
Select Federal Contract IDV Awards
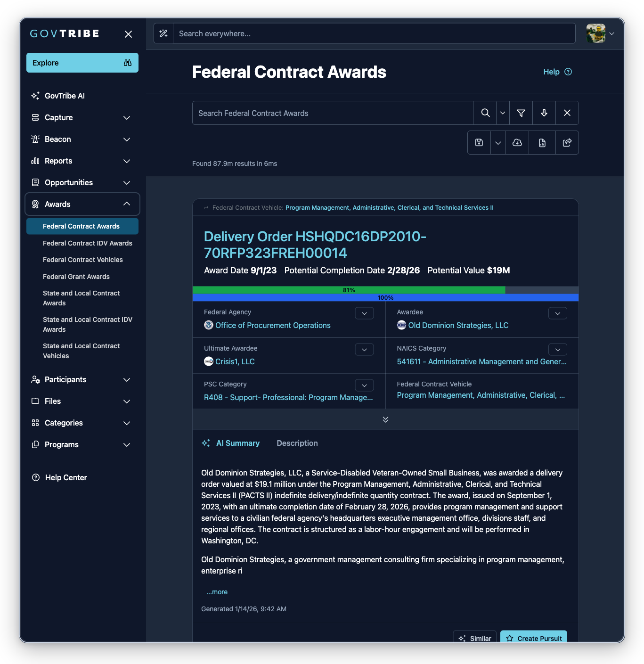(88, 243)
